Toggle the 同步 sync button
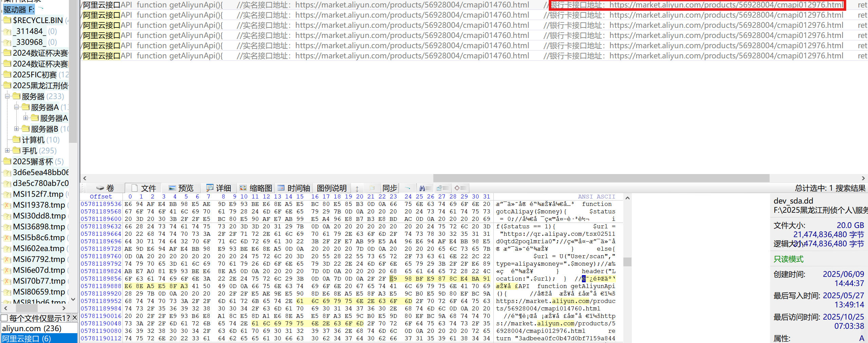This screenshot has width=868, height=343. click(390, 188)
